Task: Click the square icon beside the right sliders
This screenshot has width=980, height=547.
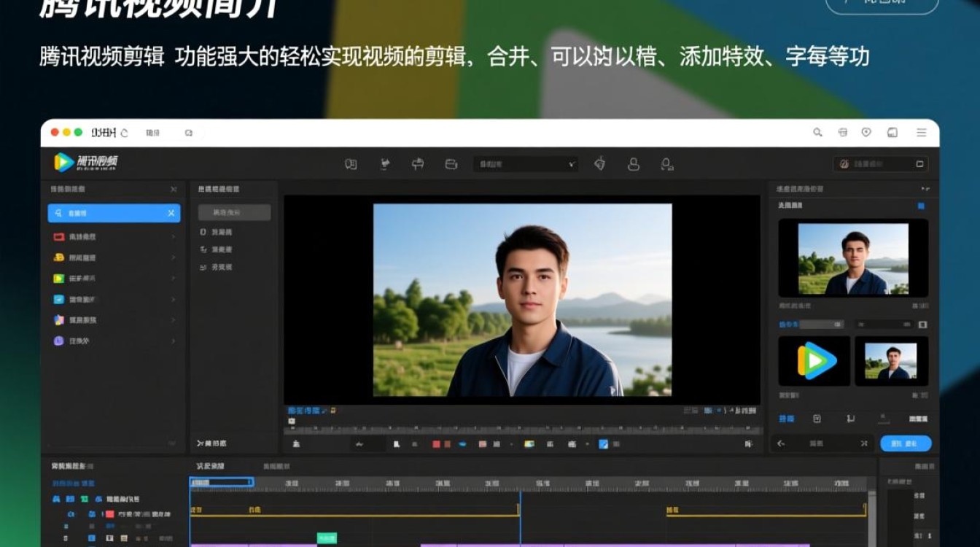Action: 922,324
